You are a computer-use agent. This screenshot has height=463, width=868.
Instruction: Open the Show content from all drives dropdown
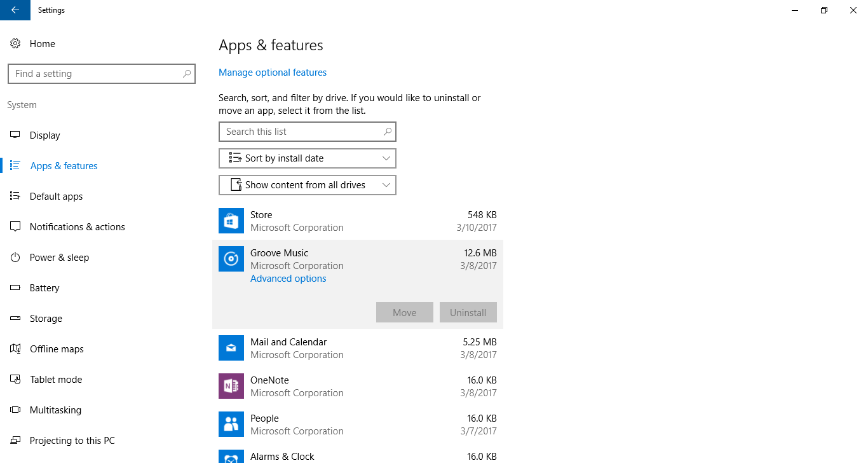pos(308,185)
